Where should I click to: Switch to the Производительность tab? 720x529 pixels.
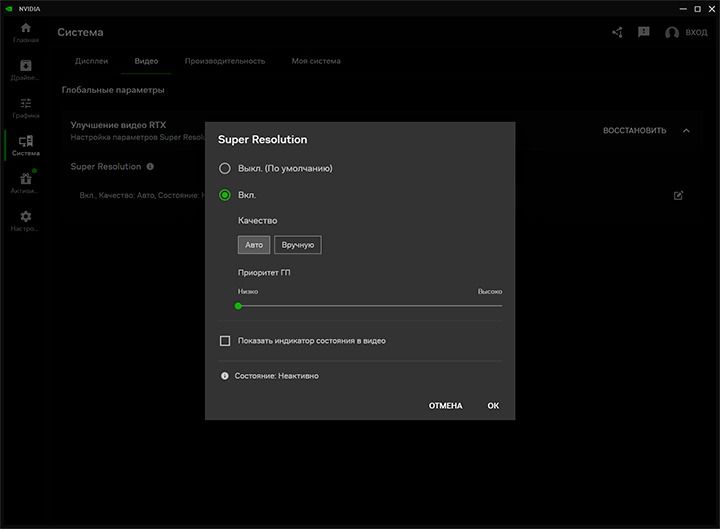pos(225,61)
